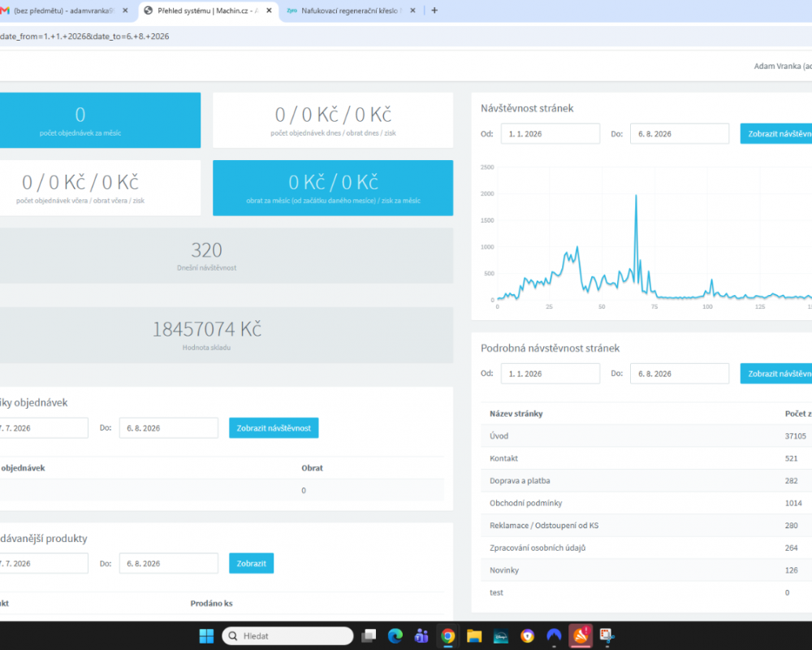Click the Obrat column header

click(x=312, y=468)
